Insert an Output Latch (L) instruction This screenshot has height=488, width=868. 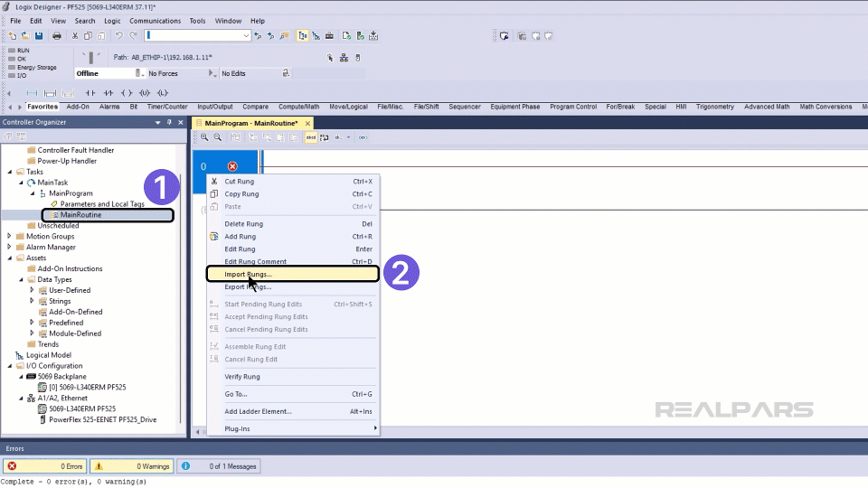point(163,93)
